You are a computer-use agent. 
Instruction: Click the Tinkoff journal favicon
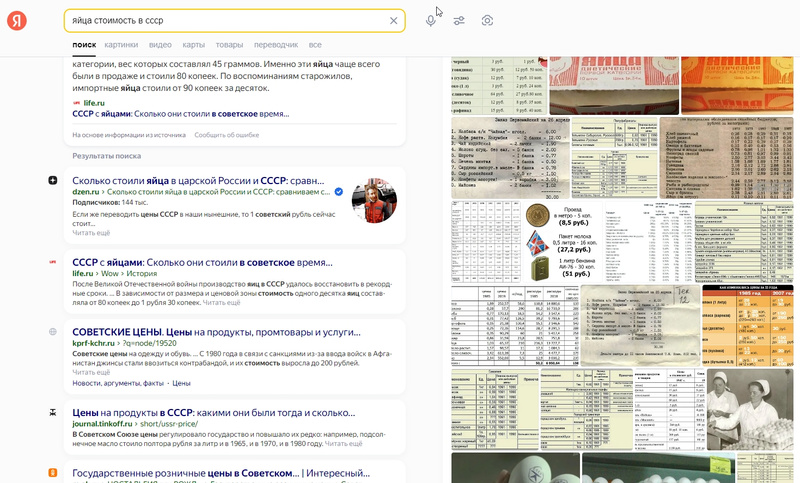[52, 412]
